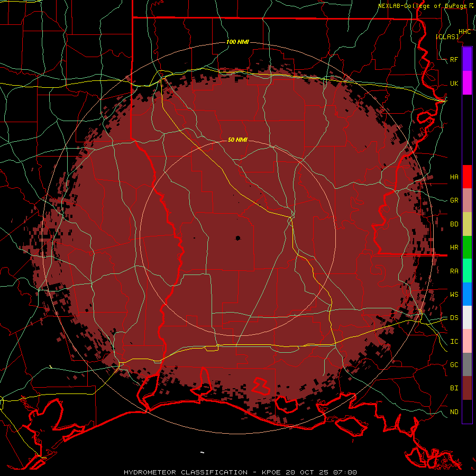Click the HA legend label
This screenshot has height=476, width=476.
coord(454,177)
